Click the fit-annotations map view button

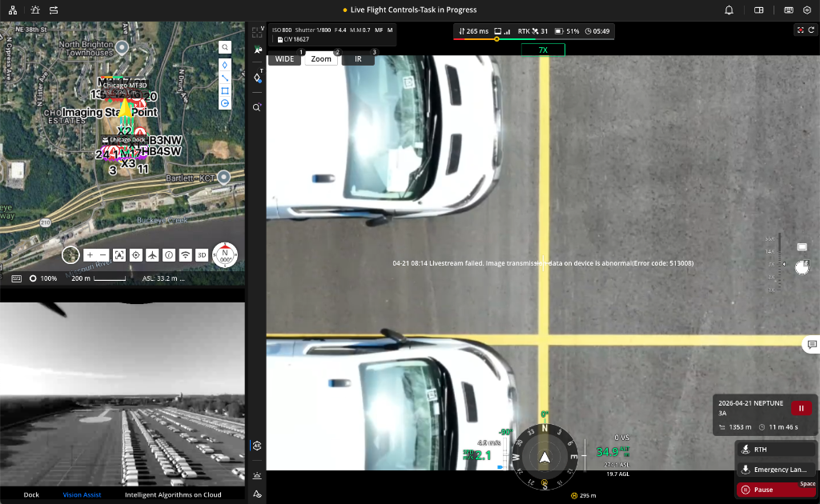point(119,255)
